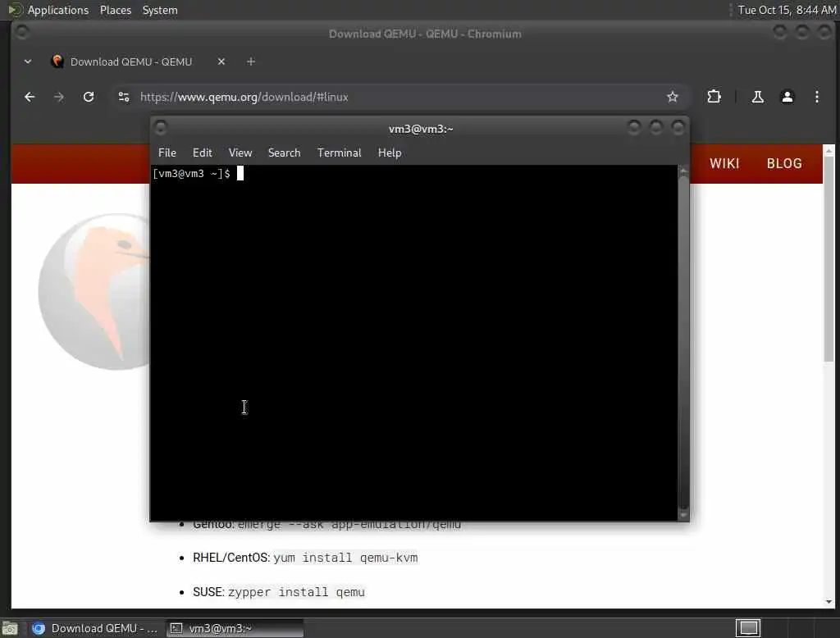Image resolution: width=840 pixels, height=638 pixels.
Task: Click the Chromium page vertical scrollbar thumb
Action: tap(829, 260)
